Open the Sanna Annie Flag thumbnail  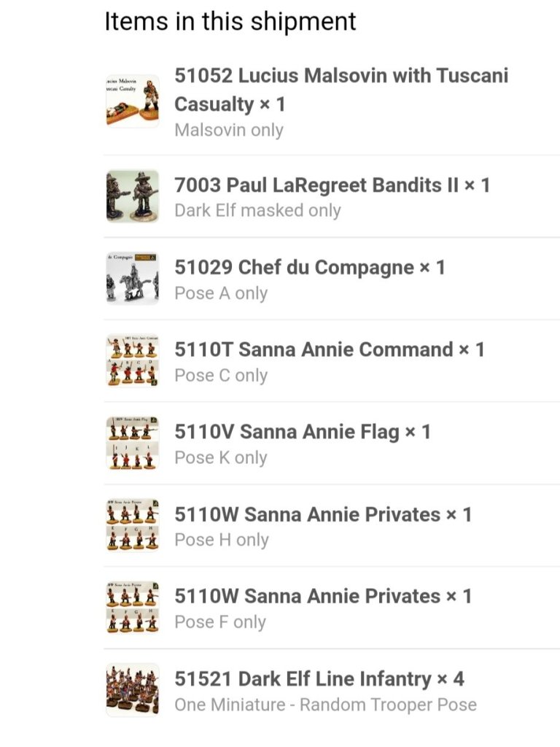pyautogui.click(x=132, y=443)
